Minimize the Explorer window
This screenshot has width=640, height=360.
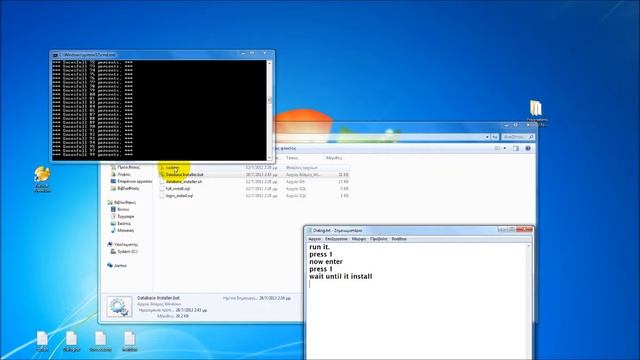507,125
